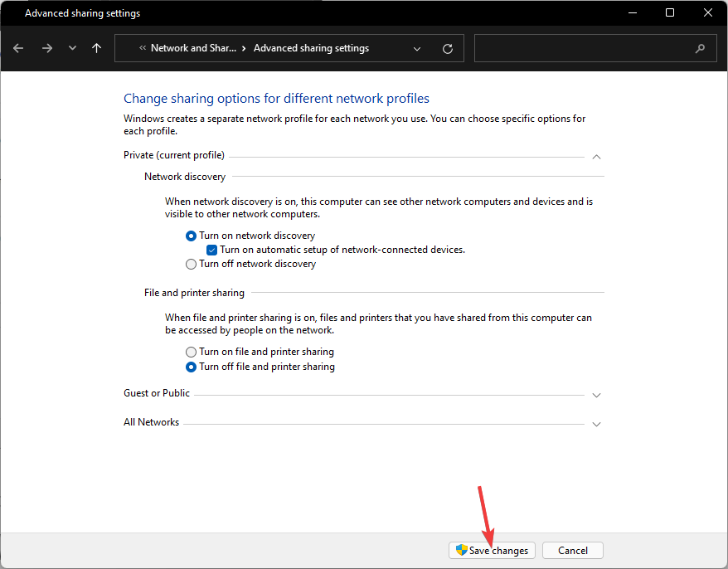Toggle automatic setup of network-connected devices
728x569 pixels.
coord(212,250)
